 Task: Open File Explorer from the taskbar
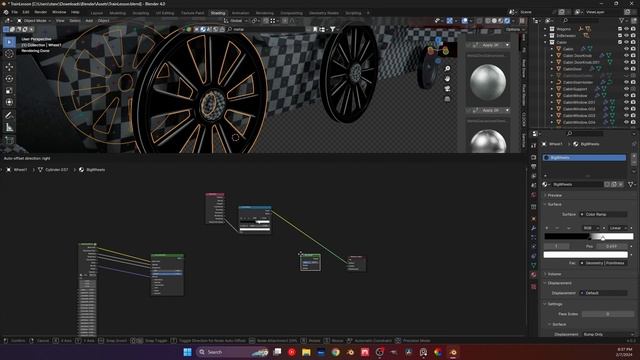click(x=306, y=352)
